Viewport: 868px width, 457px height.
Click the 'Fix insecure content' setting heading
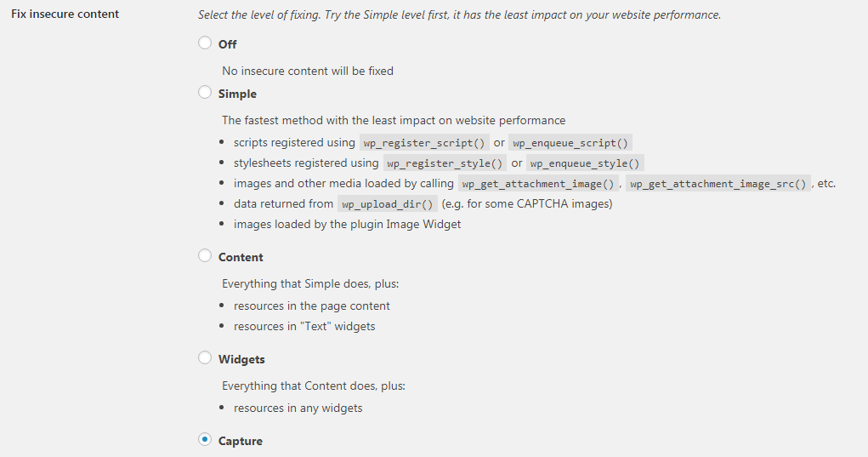(x=65, y=14)
